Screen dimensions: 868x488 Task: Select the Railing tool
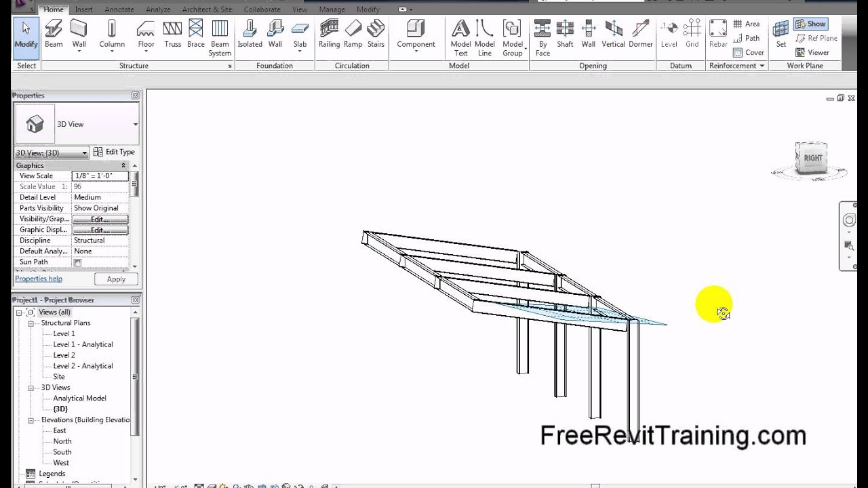click(x=329, y=34)
